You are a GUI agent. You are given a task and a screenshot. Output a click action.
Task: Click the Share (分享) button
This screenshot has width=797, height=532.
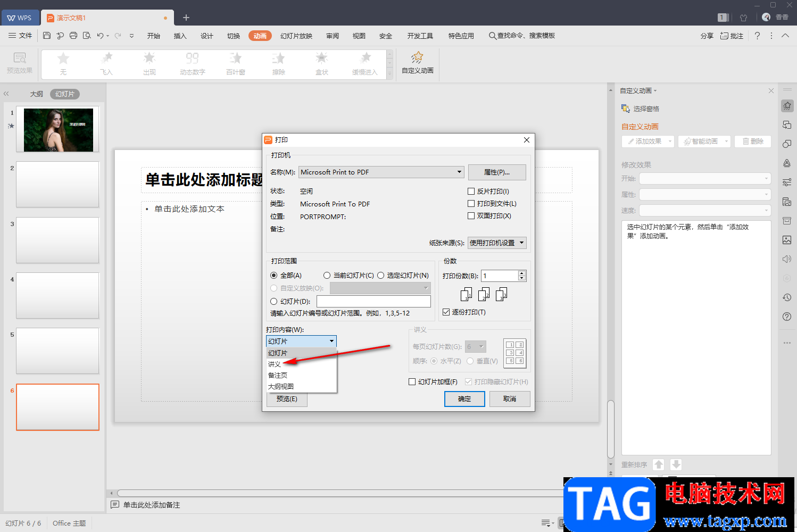click(x=707, y=36)
